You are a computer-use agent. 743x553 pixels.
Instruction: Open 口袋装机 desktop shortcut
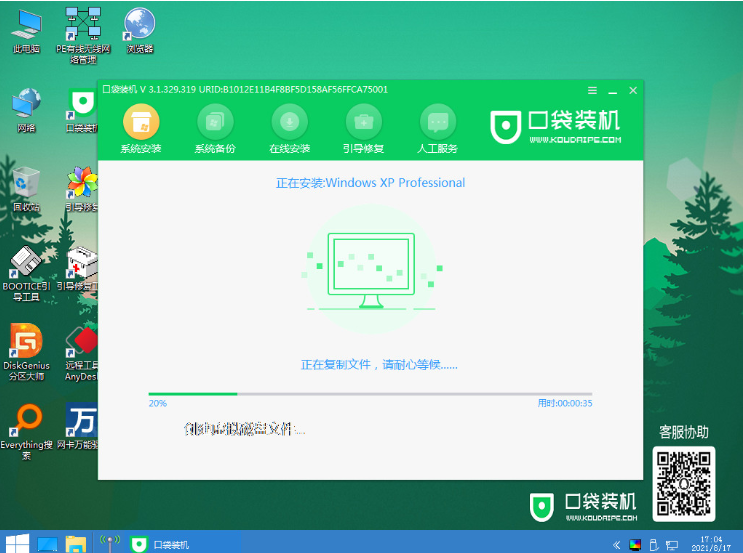(x=82, y=110)
